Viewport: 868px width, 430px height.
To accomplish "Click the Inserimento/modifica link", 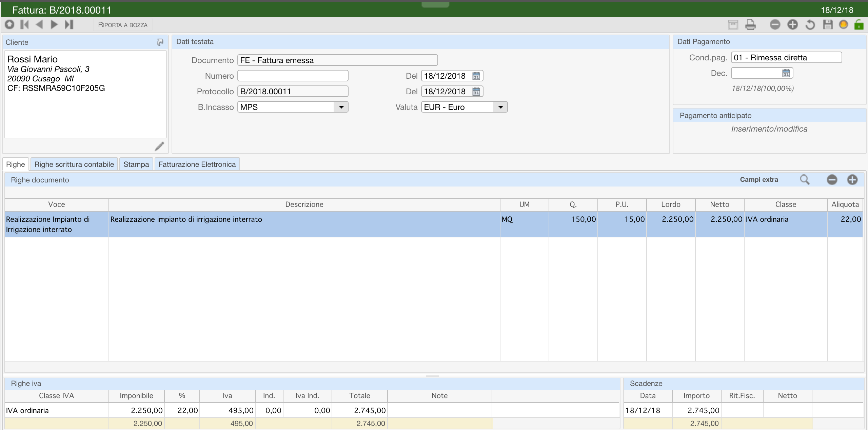I will (769, 129).
